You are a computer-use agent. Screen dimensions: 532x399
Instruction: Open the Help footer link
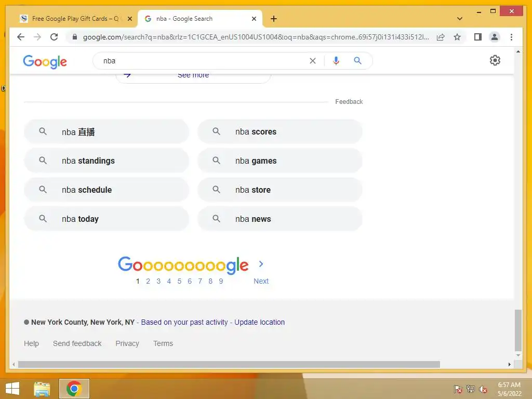tap(31, 344)
